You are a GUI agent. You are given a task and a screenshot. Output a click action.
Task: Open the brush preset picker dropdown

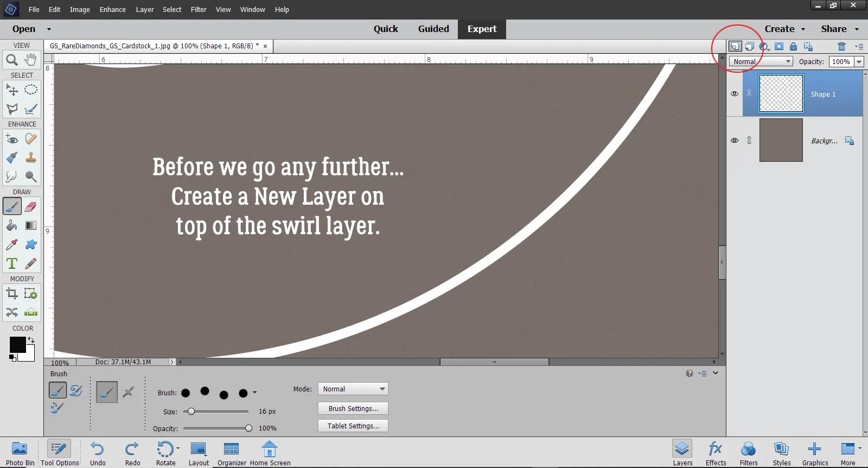tap(254, 393)
